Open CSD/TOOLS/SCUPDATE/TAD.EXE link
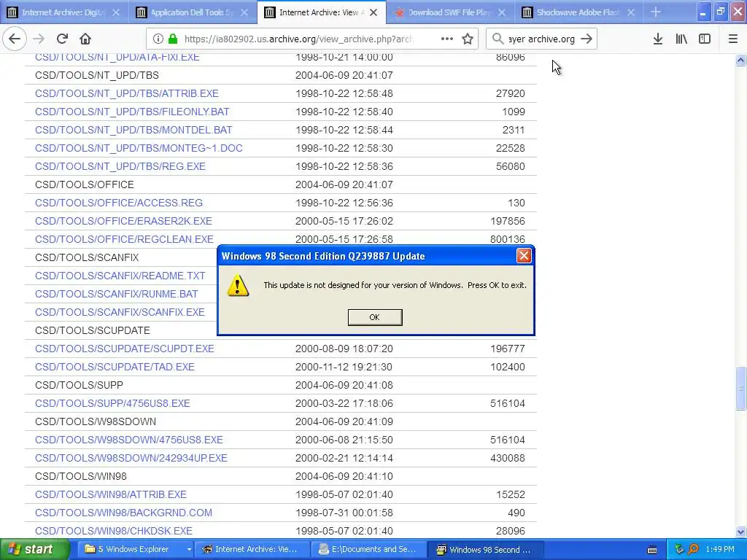 (115, 367)
